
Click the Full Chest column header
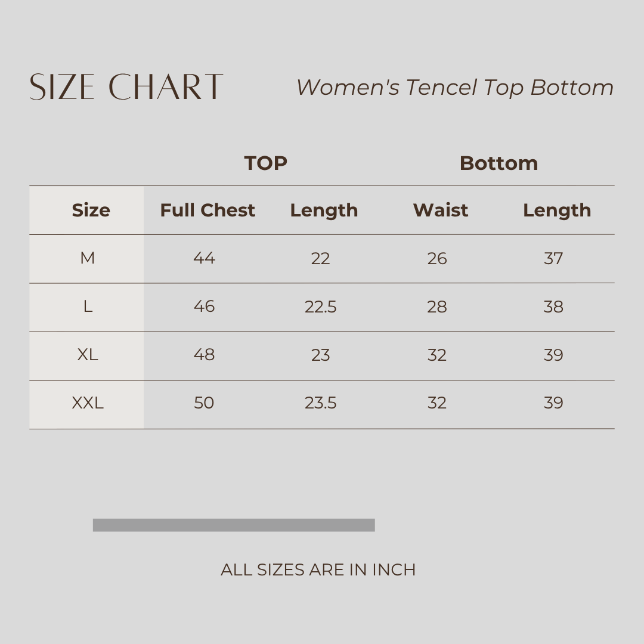point(208,210)
